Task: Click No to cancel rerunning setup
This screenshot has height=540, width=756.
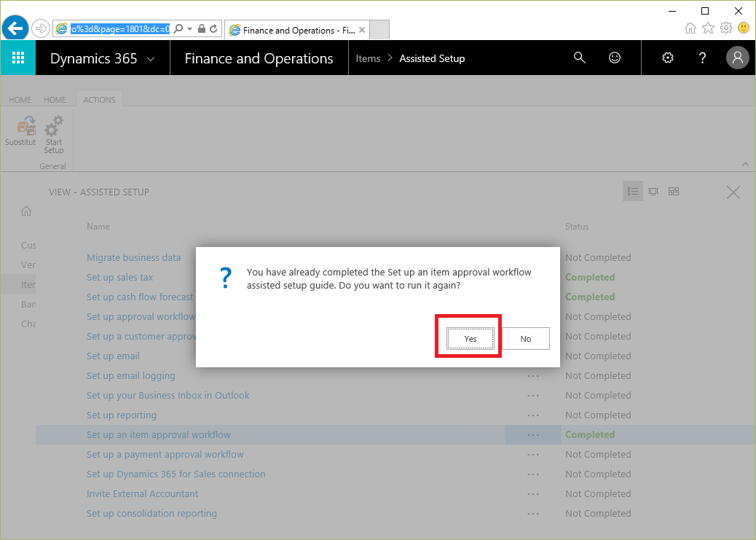Action: [x=526, y=339]
